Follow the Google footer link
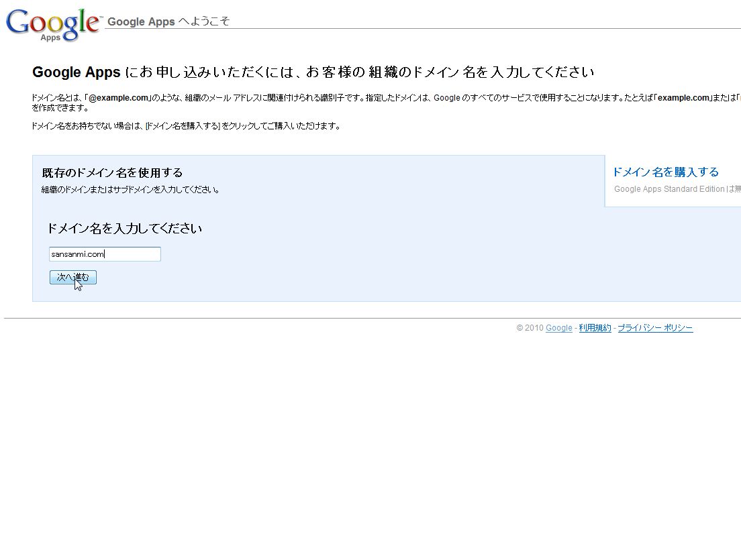The height and width of the screenshot is (560, 741). [558, 328]
